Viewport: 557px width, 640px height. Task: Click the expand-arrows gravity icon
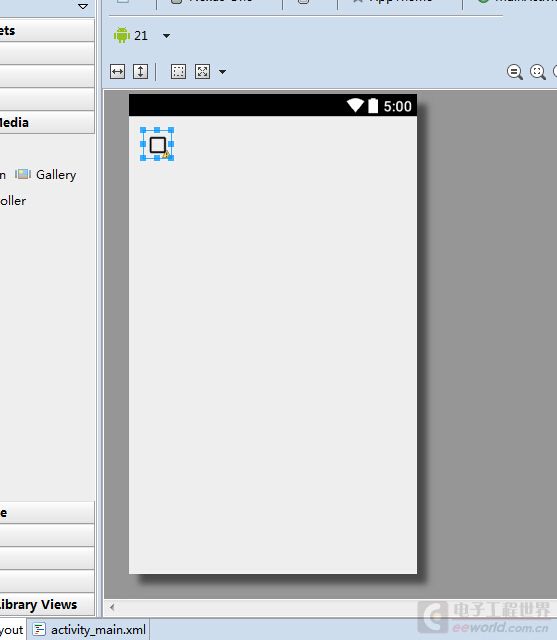coord(202,72)
